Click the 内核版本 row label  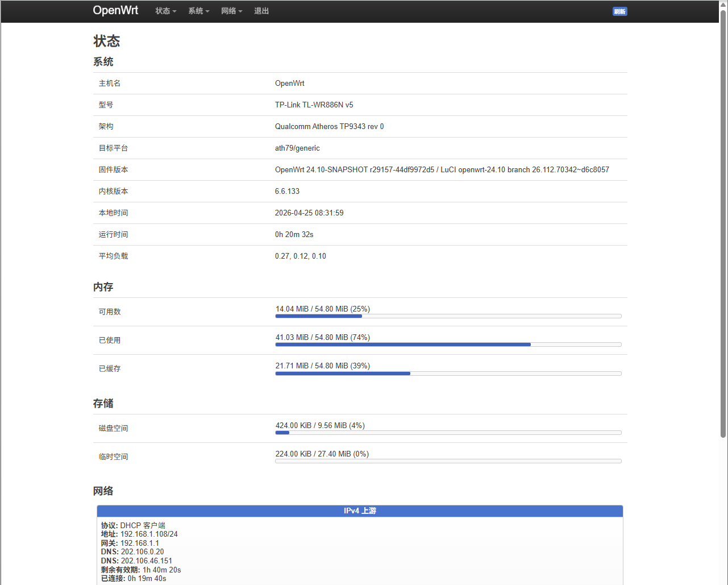point(113,191)
